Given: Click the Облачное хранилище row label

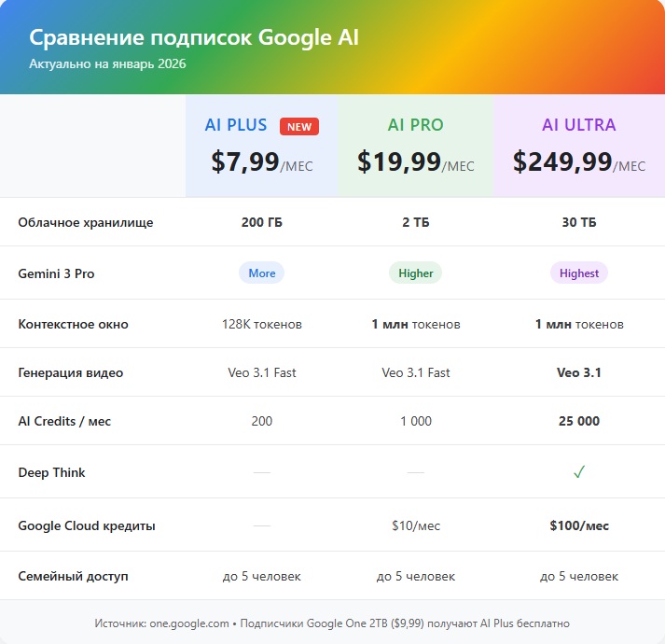Looking at the screenshot, I should 86,222.
